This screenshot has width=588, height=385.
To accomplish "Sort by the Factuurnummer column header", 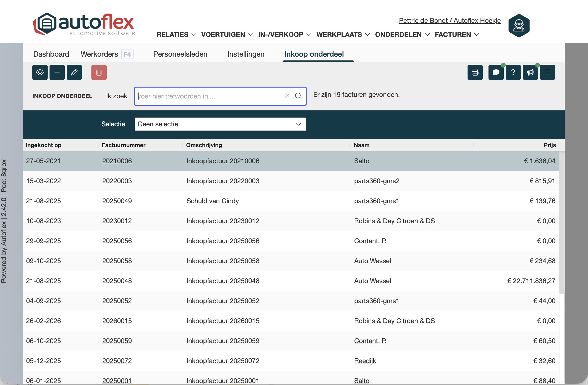I will click(x=124, y=145).
